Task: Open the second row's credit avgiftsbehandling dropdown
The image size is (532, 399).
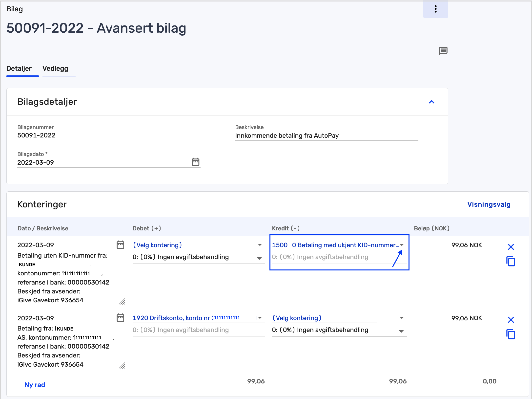Action: (339, 330)
